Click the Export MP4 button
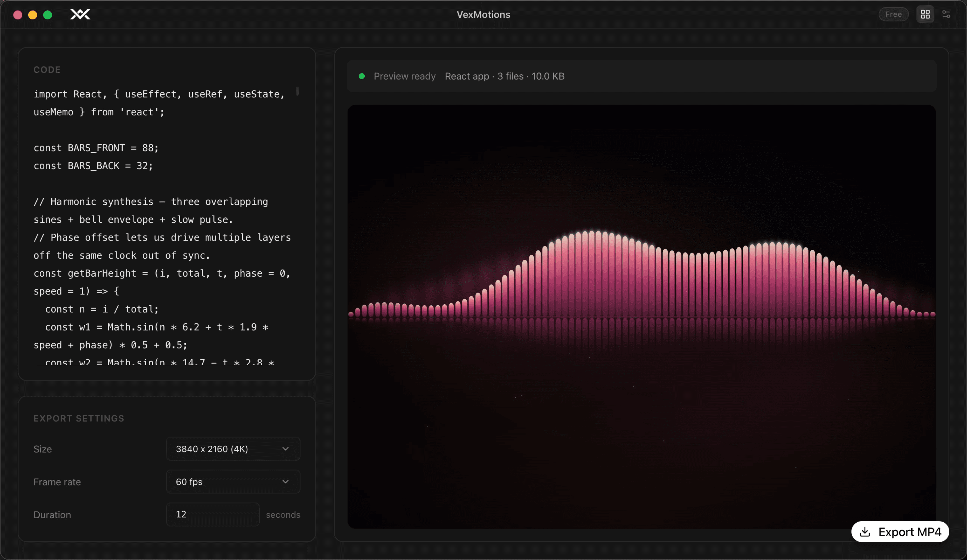The image size is (967, 560). (900, 532)
